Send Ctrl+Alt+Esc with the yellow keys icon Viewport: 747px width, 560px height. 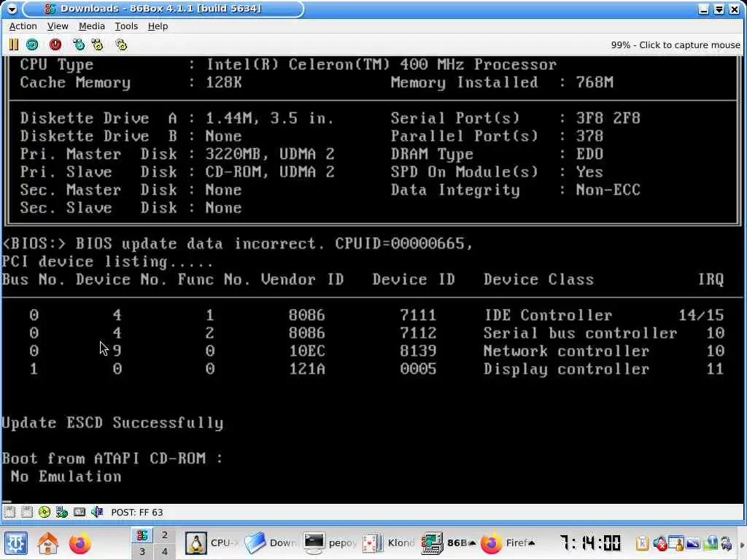click(98, 44)
